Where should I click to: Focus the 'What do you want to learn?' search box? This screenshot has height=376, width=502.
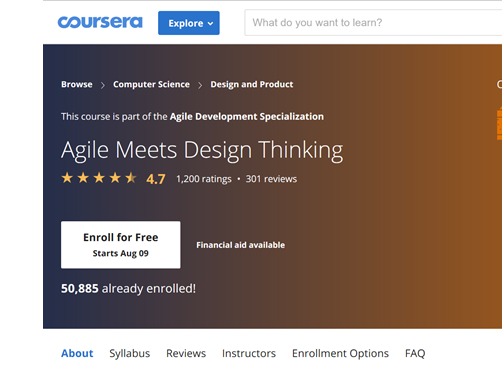(x=373, y=23)
